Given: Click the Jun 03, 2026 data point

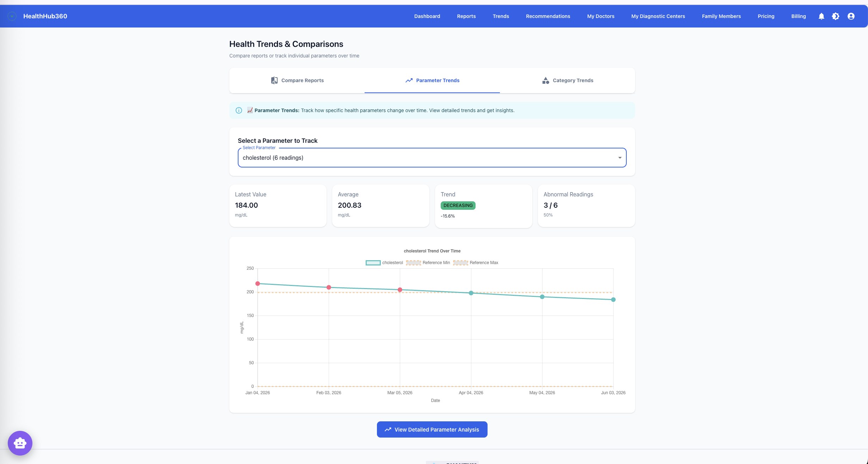Looking at the screenshot, I should (x=613, y=300).
